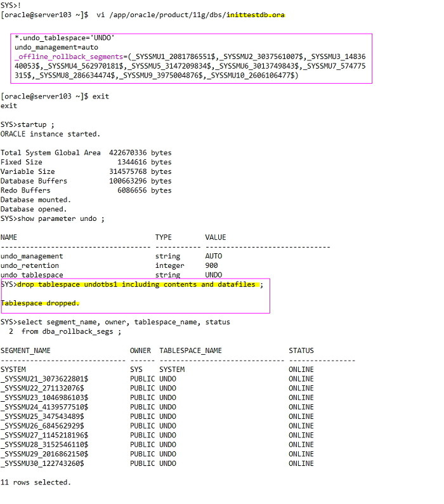Click segment _SYSSMU23_1046986103$
Viewport: 444px width, 504px height.
coord(44,397)
